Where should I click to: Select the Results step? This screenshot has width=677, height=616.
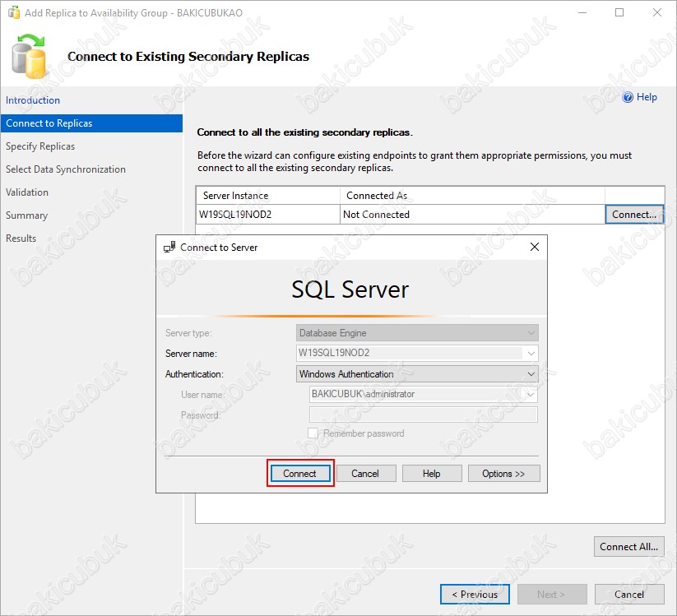(21, 238)
